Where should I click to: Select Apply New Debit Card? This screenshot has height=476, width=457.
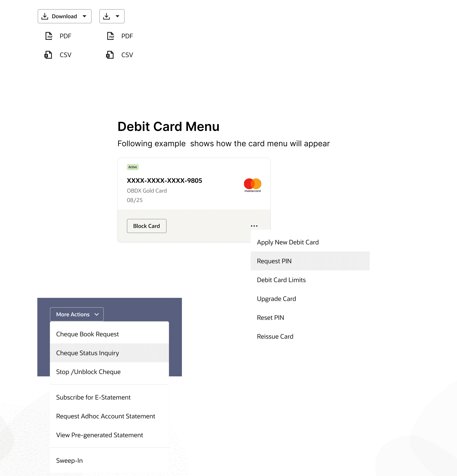point(288,242)
